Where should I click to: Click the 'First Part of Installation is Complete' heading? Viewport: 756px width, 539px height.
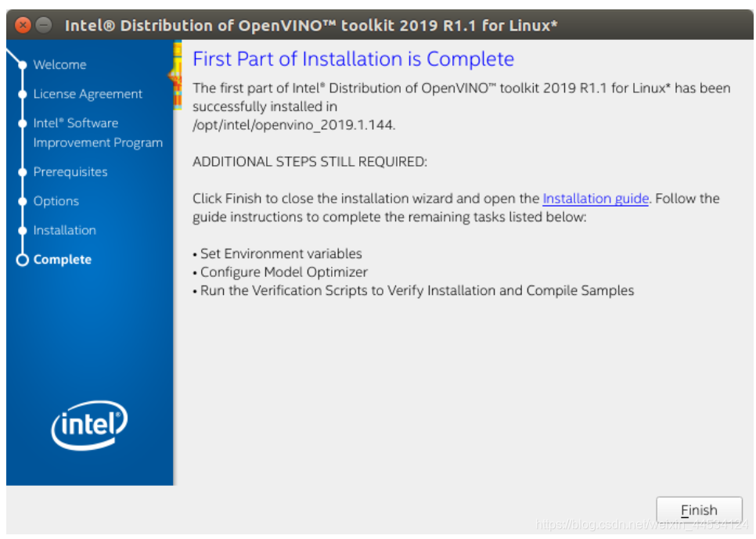coord(354,59)
